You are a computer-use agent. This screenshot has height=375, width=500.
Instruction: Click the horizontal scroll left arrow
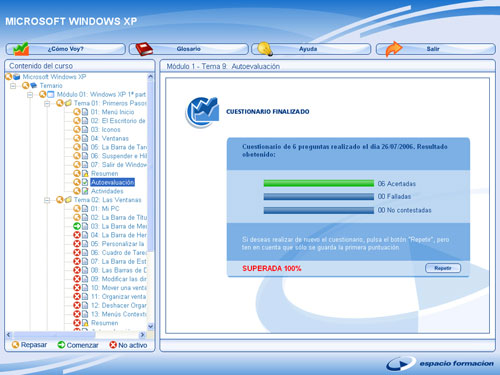click(9, 334)
